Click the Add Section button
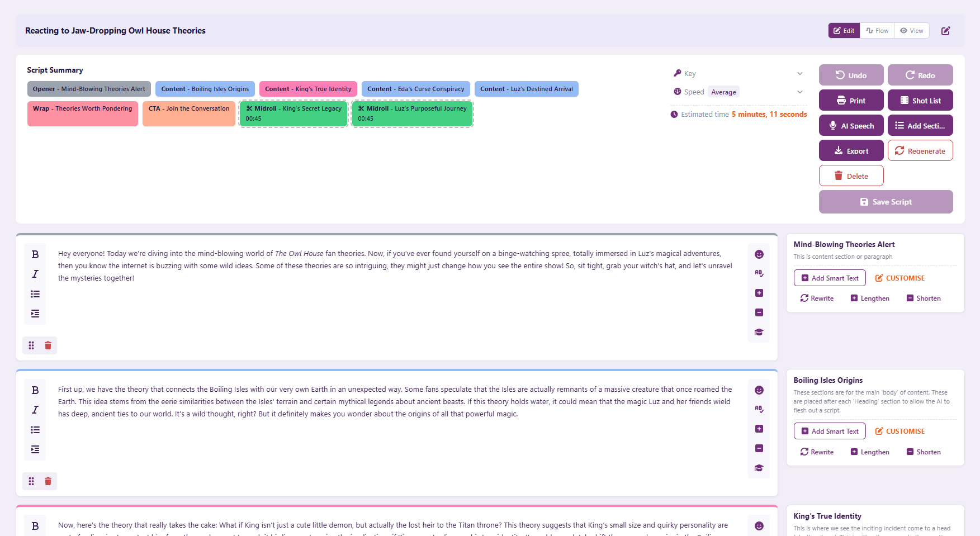The width and height of the screenshot is (980, 536). tap(920, 125)
